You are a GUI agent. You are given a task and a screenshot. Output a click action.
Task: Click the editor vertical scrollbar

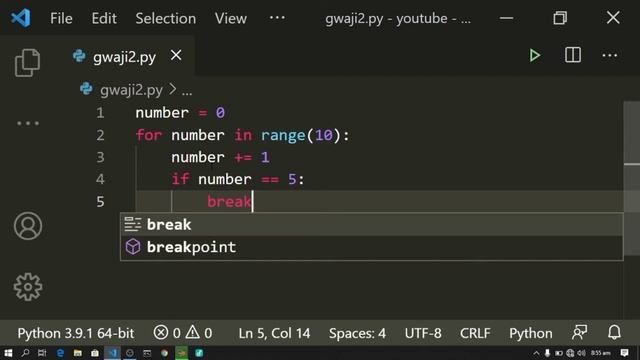pyautogui.click(x=632, y=178)
